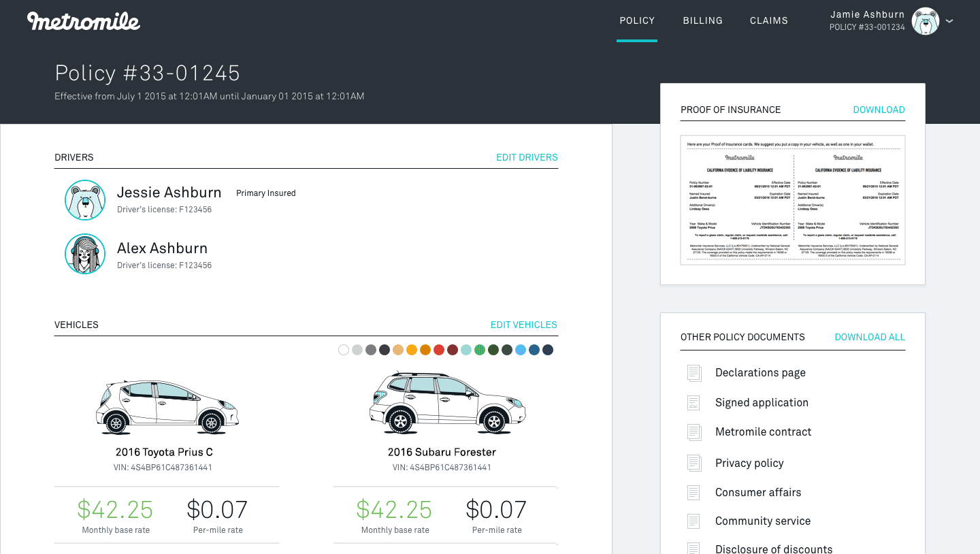Click the Metromile contract document icon
The image size is (980, 554).
click(693, 432)
